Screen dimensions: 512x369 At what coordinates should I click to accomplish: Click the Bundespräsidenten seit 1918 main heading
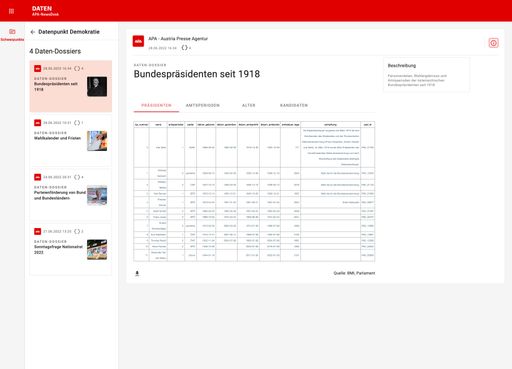(197, 74)
